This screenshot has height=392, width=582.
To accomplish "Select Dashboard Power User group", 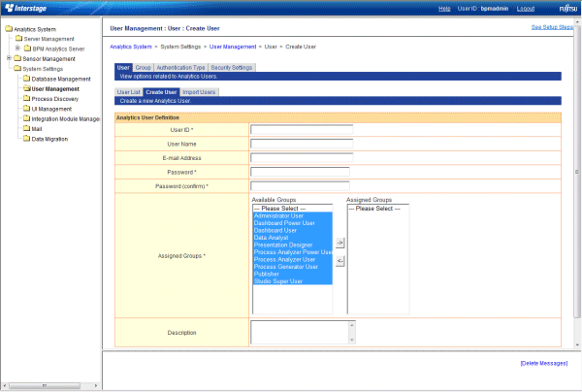I will click(x=293, y=223).
